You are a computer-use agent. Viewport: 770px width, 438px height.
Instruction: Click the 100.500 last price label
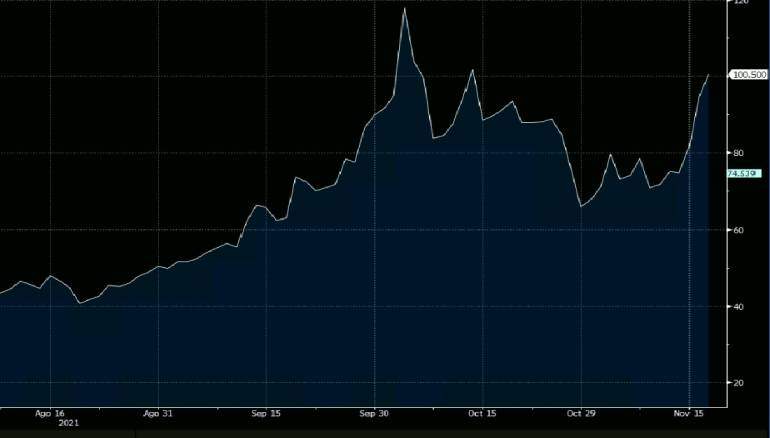pos(748,75)
